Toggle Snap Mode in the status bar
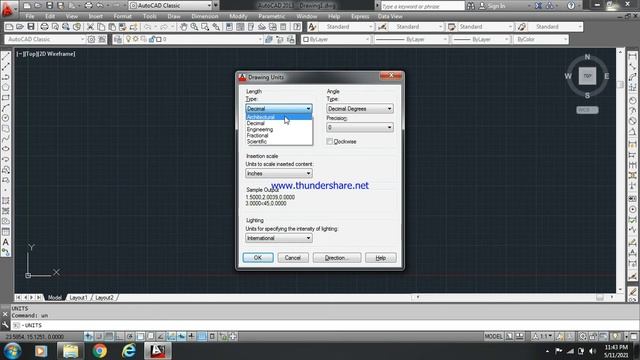 tap(99, 336)
